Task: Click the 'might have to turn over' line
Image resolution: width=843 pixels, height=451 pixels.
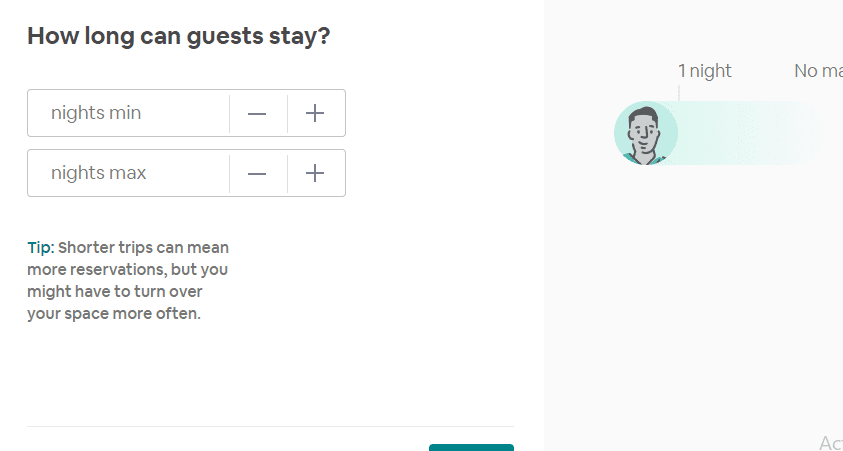Action: (115, 292)
